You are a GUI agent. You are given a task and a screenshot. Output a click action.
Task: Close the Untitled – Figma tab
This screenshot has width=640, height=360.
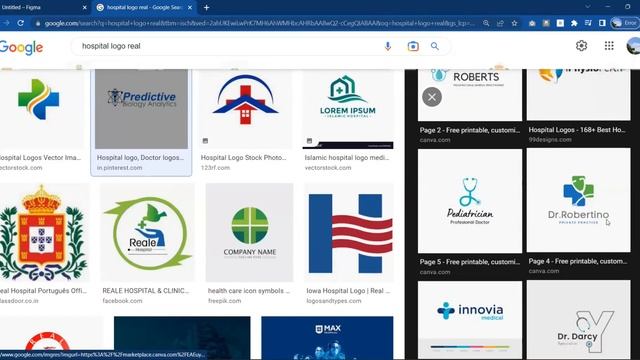pos(84,7)
